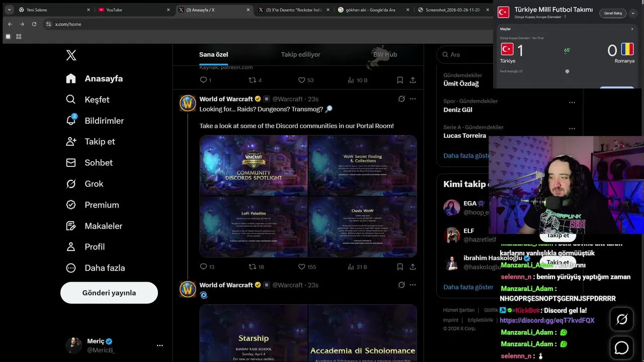
Task: Click Genel Bakış in football widget
Action: [x=612, y=13]
